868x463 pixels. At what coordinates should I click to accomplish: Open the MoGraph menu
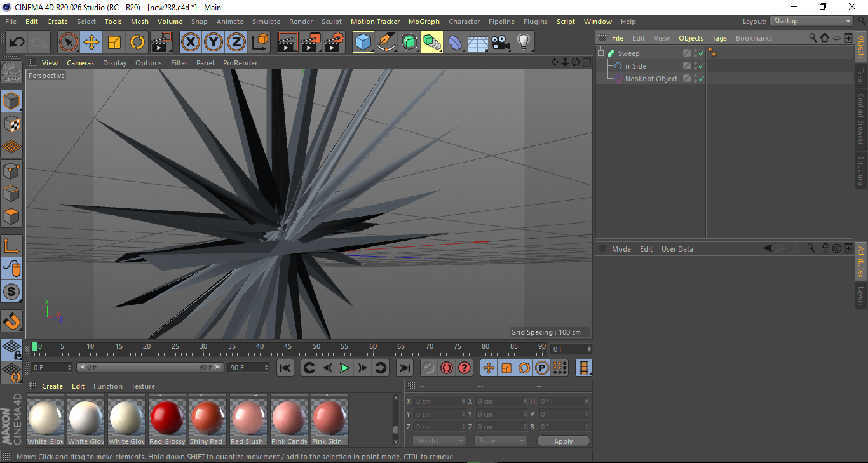coord(424,22)
